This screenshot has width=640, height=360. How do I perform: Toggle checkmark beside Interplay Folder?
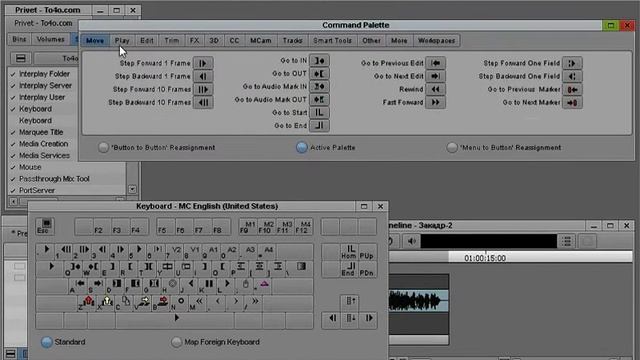[x=13, y=74]
